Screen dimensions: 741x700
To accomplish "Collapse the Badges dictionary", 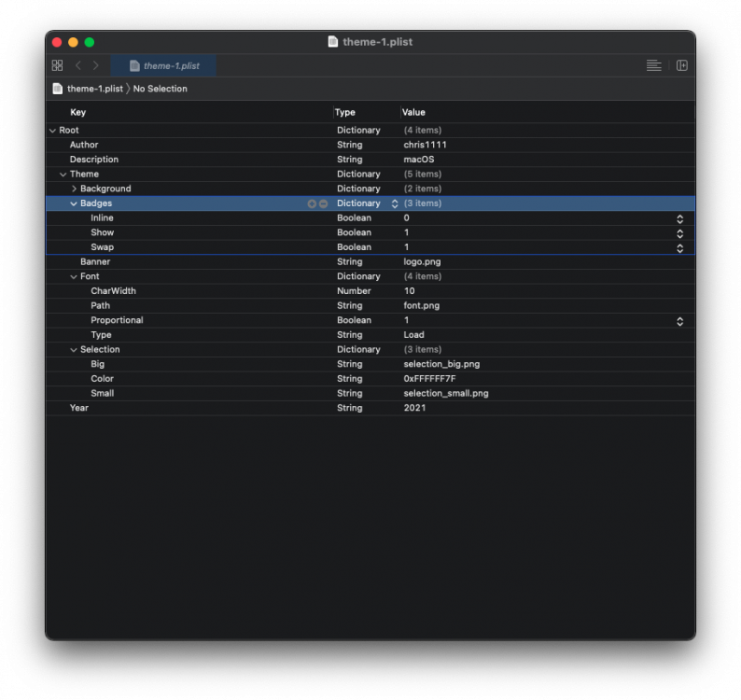I will 73,203.
